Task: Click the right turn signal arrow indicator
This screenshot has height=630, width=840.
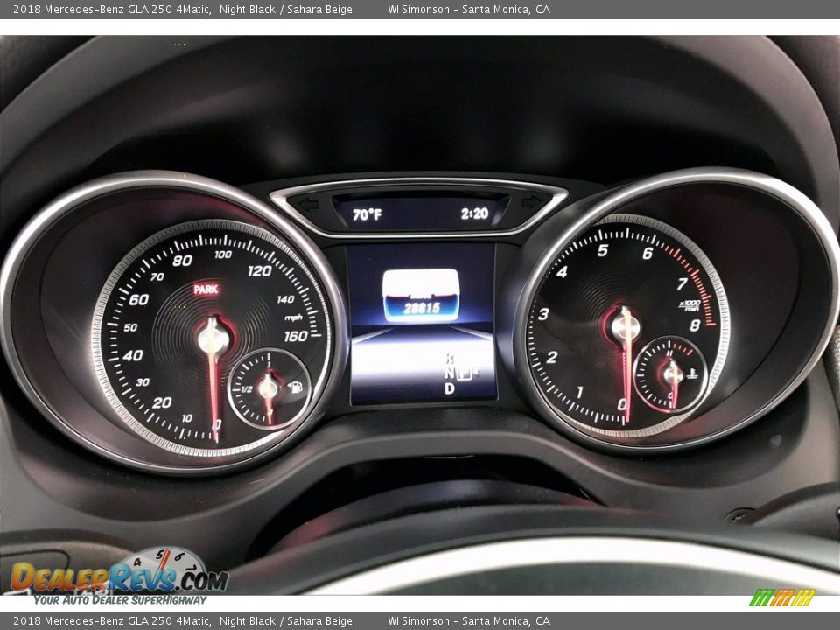Action: coord(531,202)
